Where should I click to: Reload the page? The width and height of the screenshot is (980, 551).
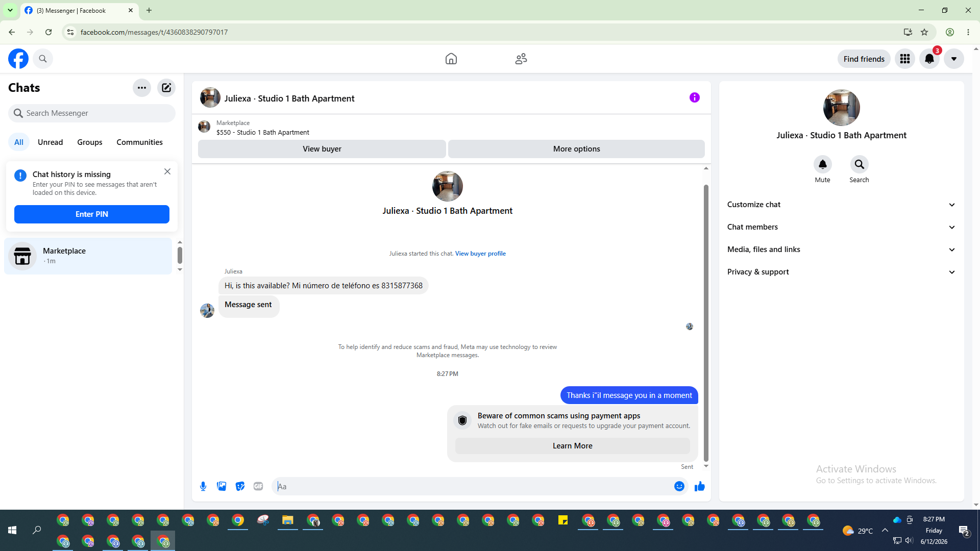coord(48,32)
